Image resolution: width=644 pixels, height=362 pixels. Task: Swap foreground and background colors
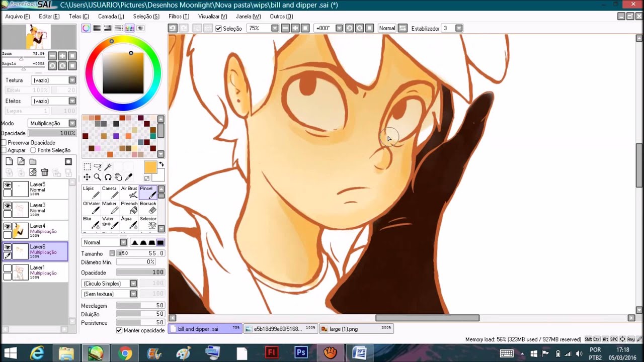click(x=162, y=164)
